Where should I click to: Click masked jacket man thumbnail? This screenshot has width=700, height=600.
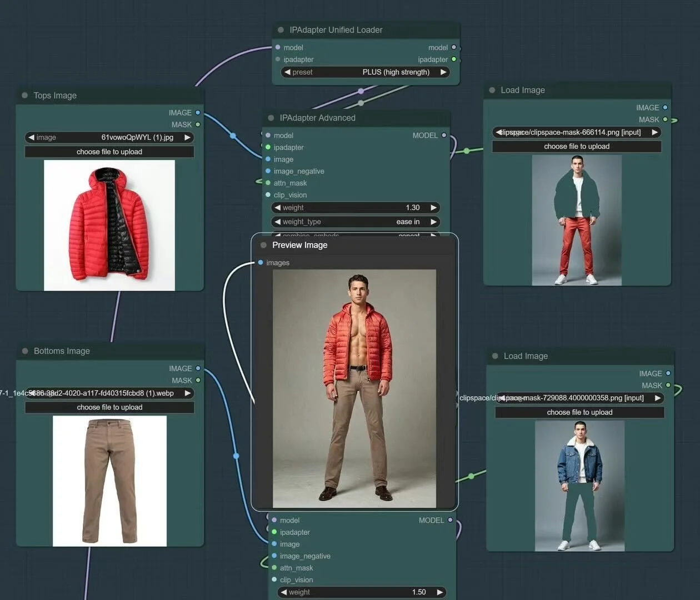(x=577, y=221)
